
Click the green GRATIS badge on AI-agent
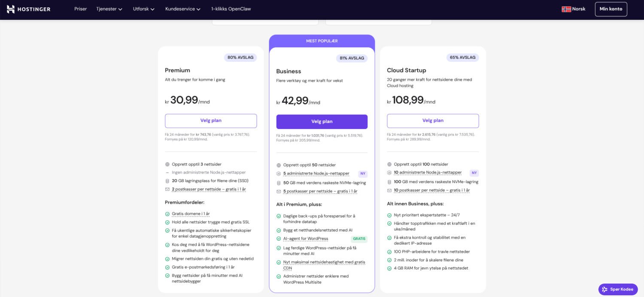pyautogui.click(x=359, y=239)
